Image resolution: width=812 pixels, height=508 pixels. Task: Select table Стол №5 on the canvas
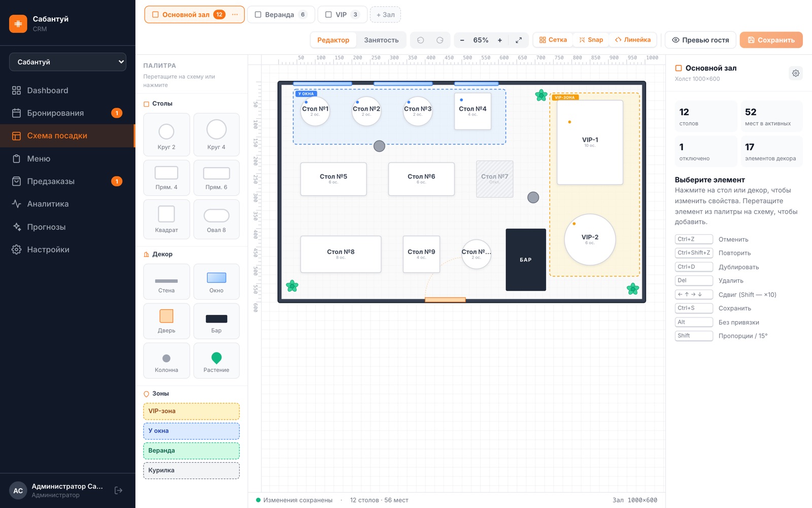333,179
